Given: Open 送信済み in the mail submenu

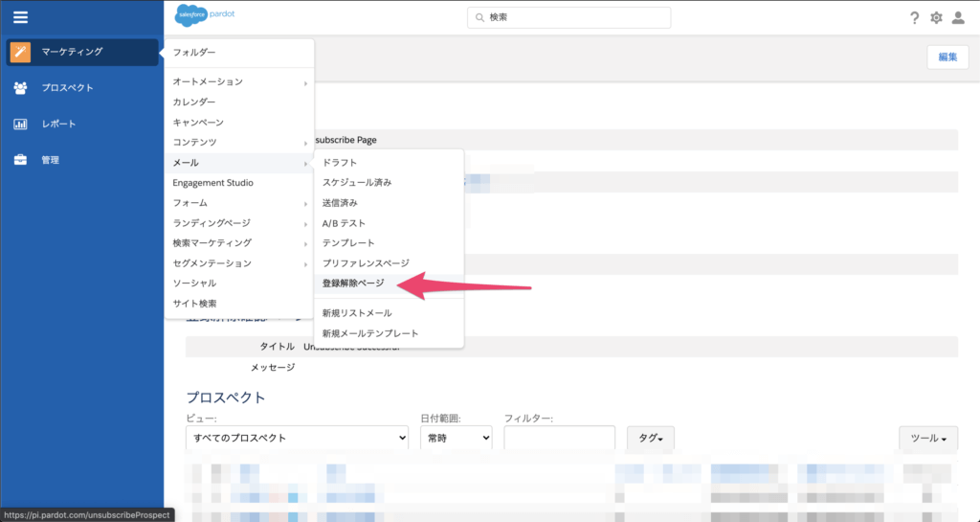Looking at the screenshot, I should coord(389,203).
